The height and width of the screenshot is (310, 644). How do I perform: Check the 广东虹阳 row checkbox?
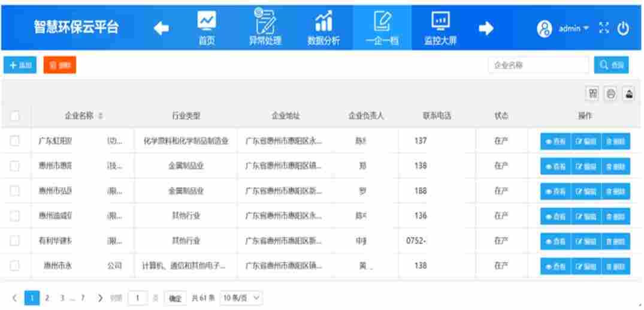tap(16, 142)
